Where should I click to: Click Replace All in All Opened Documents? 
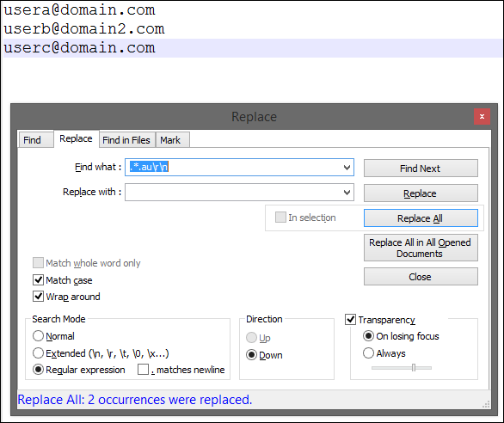[421, 248]
